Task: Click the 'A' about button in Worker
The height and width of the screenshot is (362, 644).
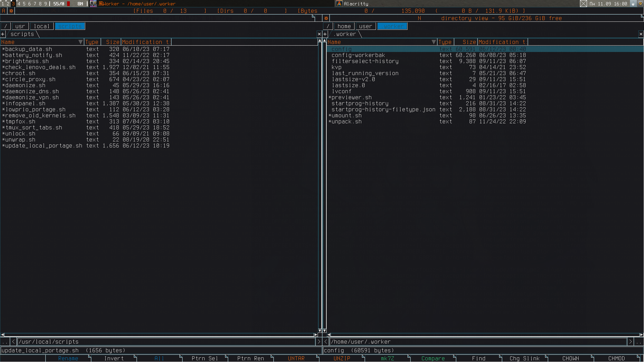Action: [4, 11]
